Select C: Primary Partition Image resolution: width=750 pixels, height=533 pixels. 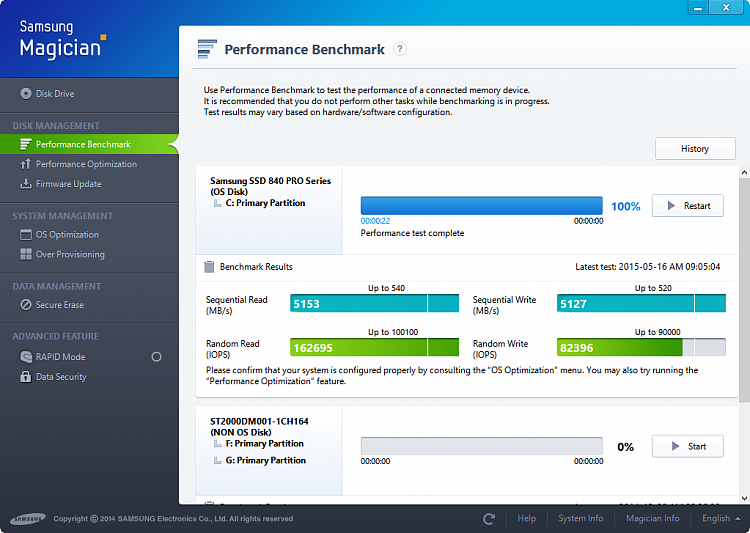pyautogui.click(x=265, y=203)
